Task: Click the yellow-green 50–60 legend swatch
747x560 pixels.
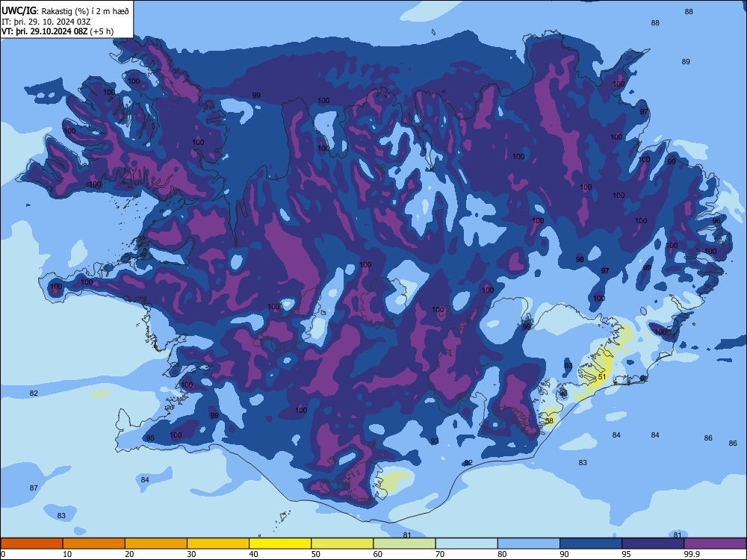Action: (x=343, y=544)
